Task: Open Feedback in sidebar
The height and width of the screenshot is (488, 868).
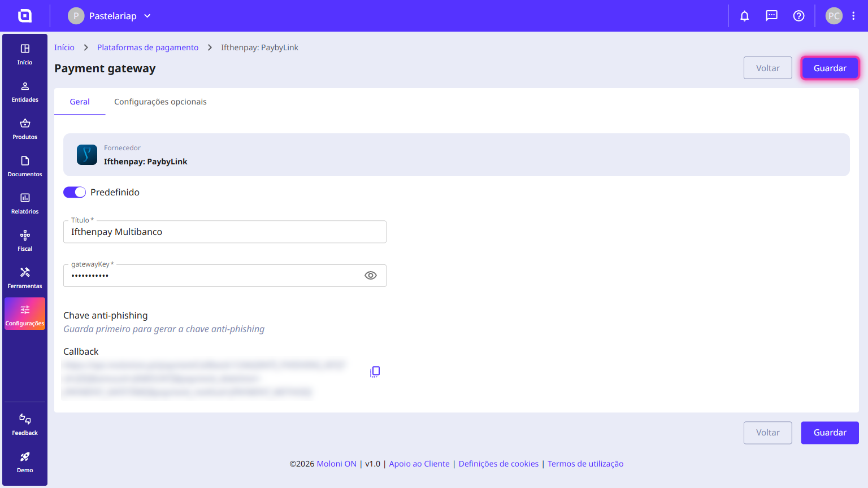Action: point(25,425)
